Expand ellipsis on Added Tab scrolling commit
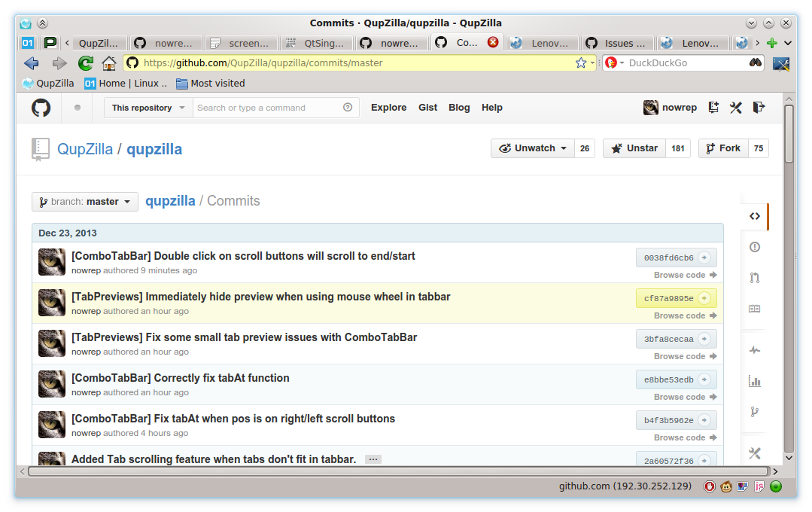This screenshot has height=512, width=812. (373, 459)
